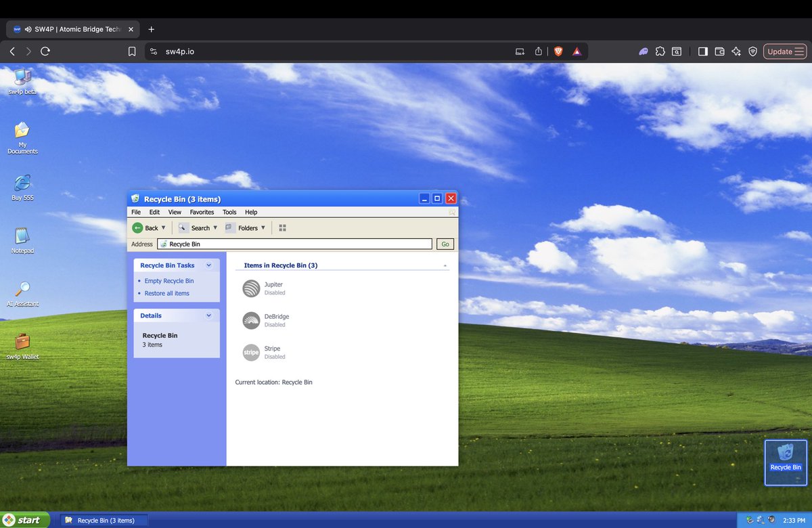Screen dimensions: 812x528
Task: Maximize the Recycle Bin window
Action: [x=437, y=198]
